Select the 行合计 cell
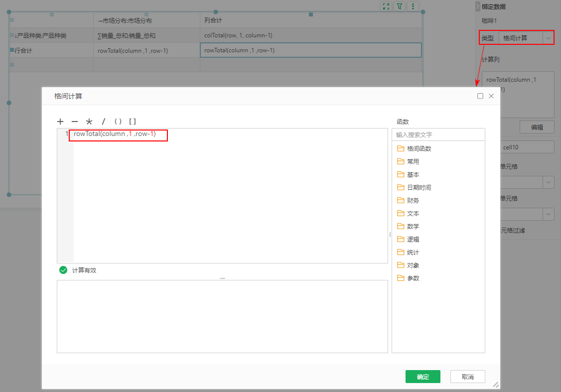This screenshot has width=561, height=392. click(x=52, y=50)
